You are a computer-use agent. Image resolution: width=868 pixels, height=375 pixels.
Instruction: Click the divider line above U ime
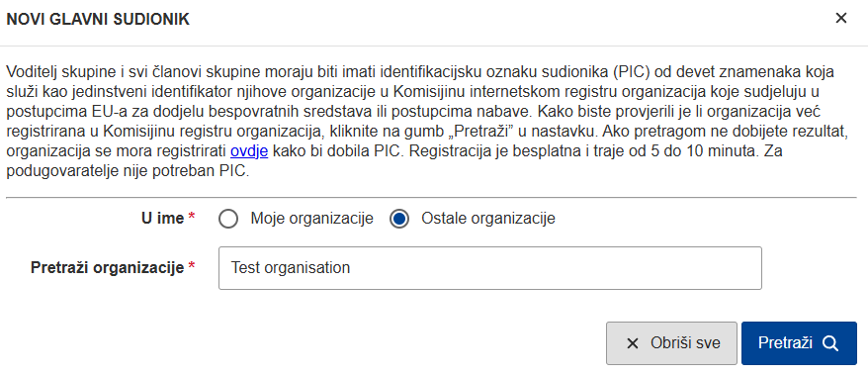click(x=431, y=197)
